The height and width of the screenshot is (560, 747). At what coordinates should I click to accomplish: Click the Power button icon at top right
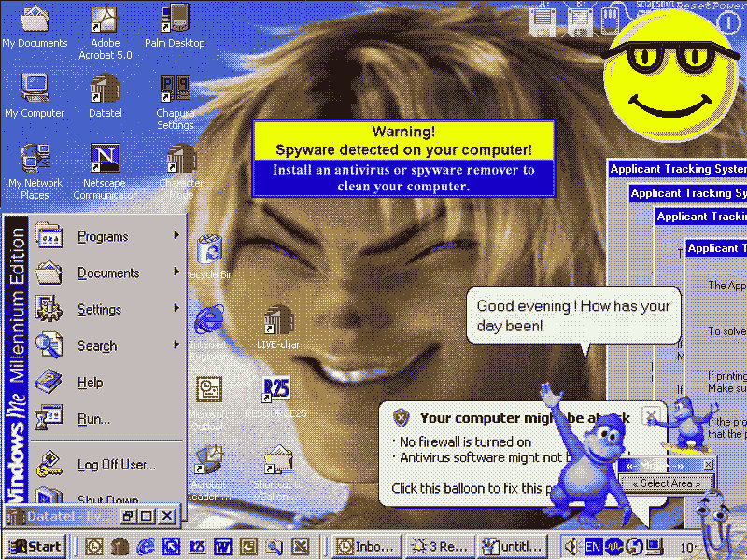[x=729, y=22]
